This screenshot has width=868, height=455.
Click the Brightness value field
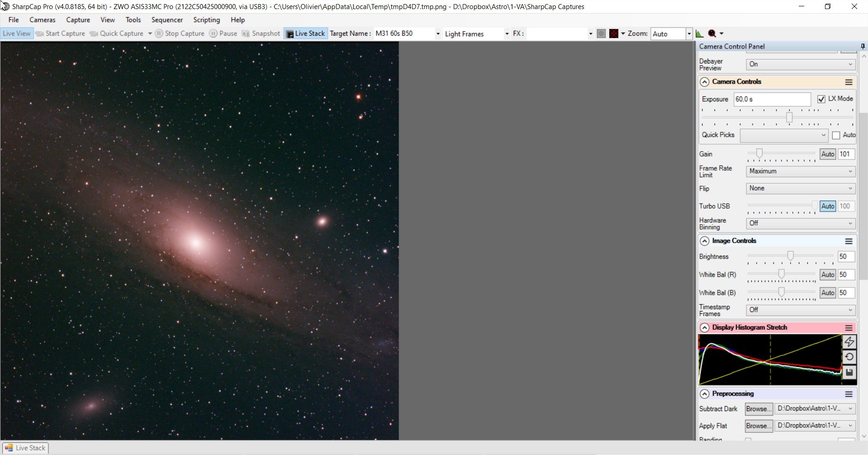(x=846, y=256)
